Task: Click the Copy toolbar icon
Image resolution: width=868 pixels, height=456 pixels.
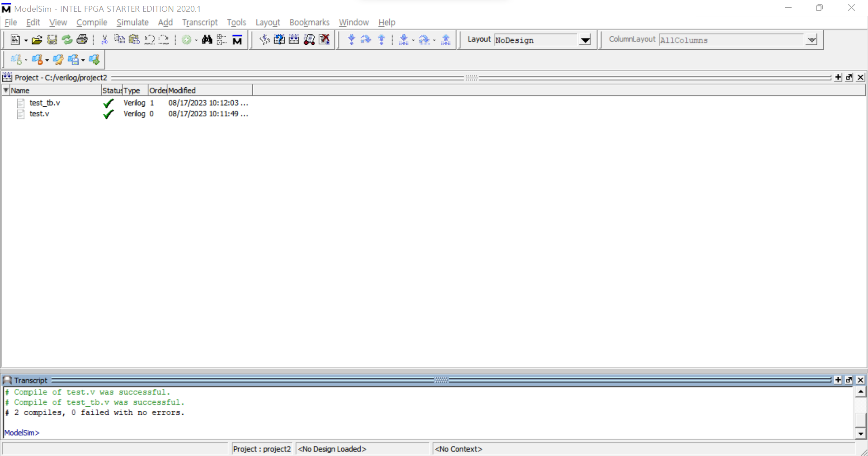Action: [119, 40]
